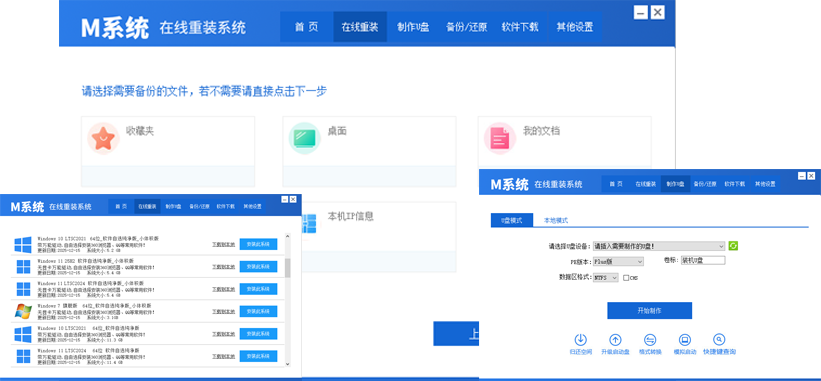Image resolution: width=821 pixels, height=381 pixels.
Task: Open 首页 tab in the system list window
Action: tap(121, 207)
